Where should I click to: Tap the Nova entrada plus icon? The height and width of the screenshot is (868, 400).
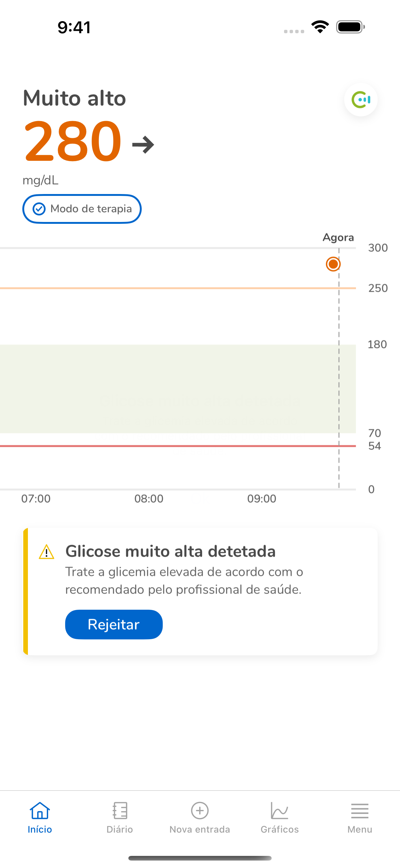pyautogui.click(x=200, y=810)
